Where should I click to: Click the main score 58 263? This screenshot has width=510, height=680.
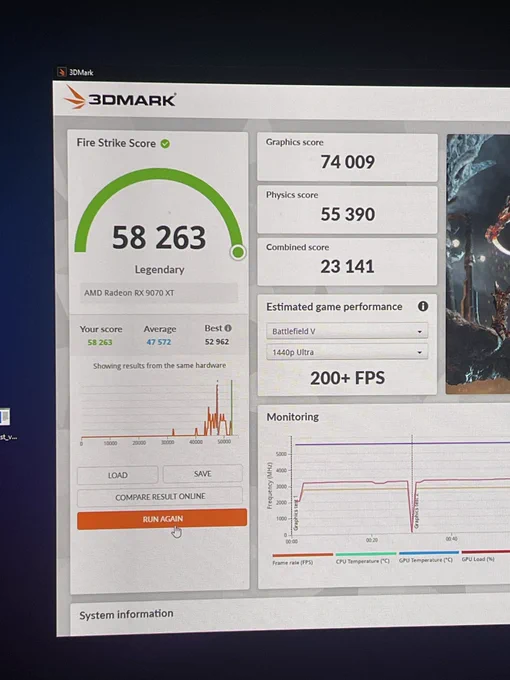(159, 237)
